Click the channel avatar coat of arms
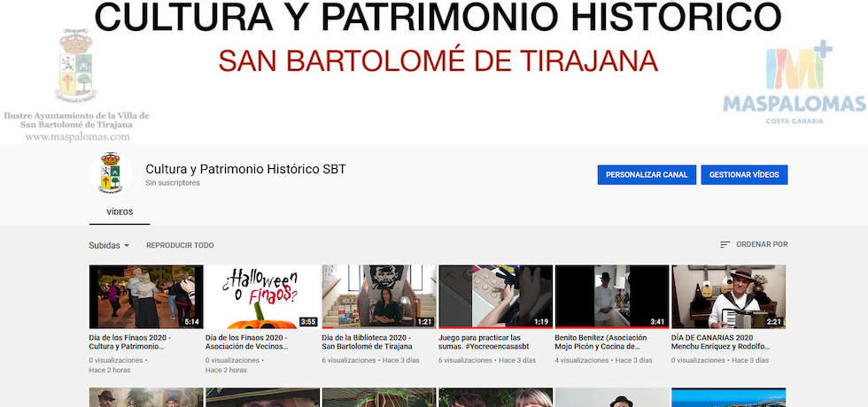868x407 pixels. tap(111, 173)
